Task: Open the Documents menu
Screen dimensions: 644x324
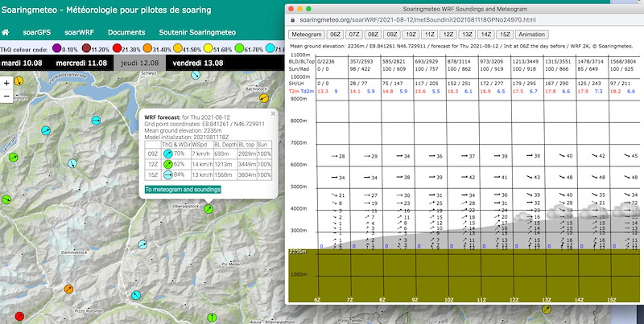Action: [126, 32]
